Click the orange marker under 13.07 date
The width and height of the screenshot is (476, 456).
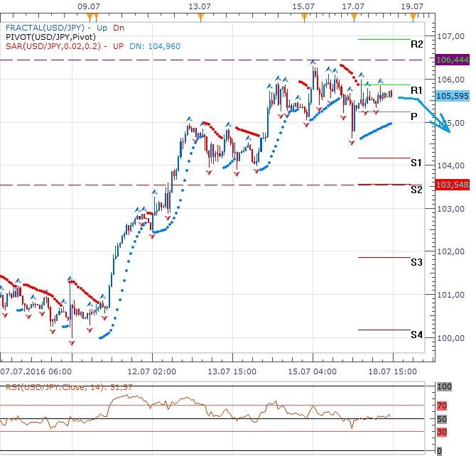[x=200, y=16]
